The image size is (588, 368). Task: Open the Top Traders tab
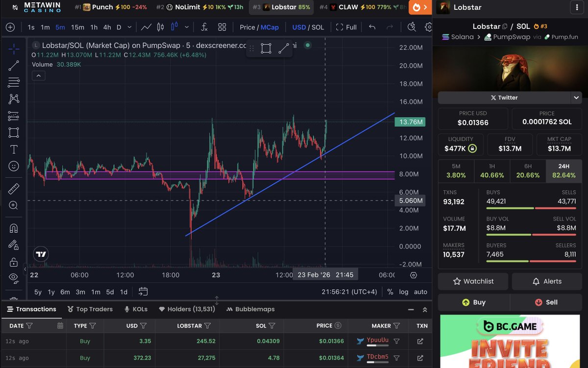[90, 309]
